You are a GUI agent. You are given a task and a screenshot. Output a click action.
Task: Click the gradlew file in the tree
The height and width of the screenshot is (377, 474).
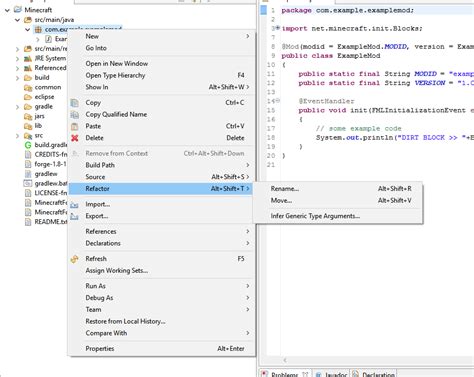46,174
